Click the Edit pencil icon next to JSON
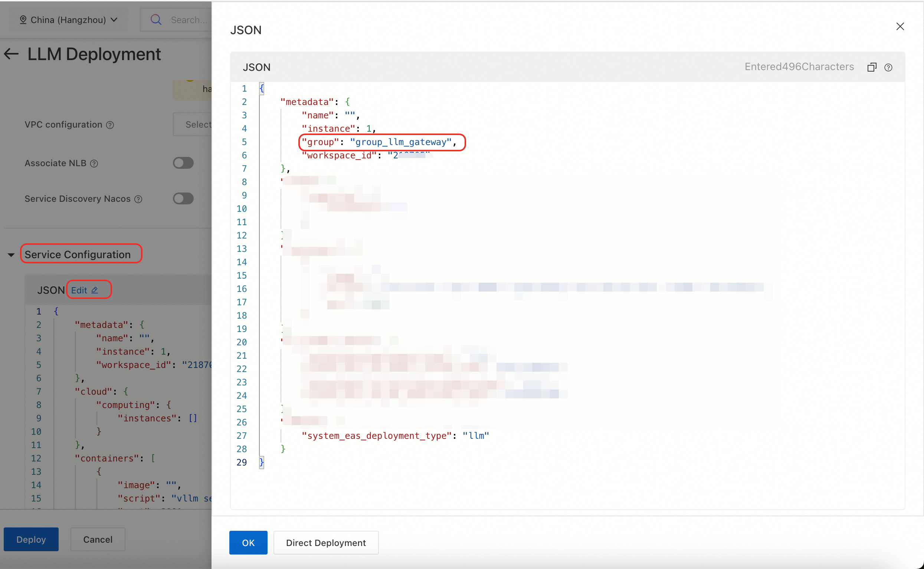This screenshot has width=924, height=569. [95, 290]
